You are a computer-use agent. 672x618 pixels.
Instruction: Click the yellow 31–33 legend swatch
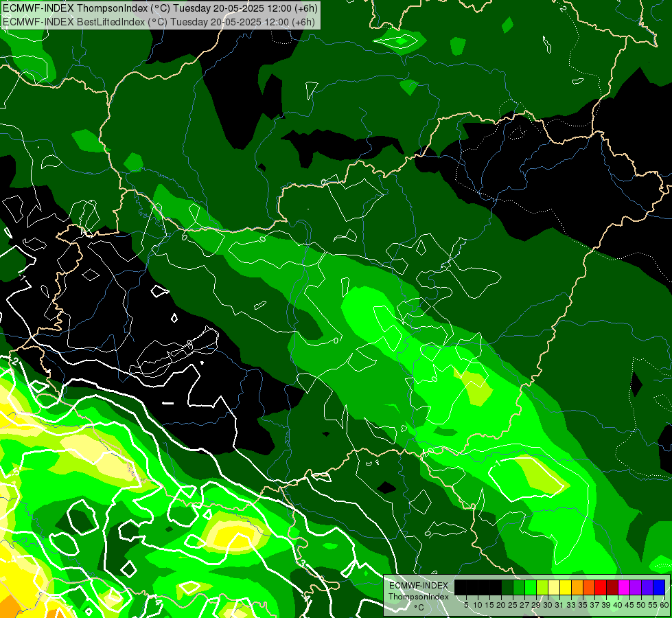pos(566,587)
